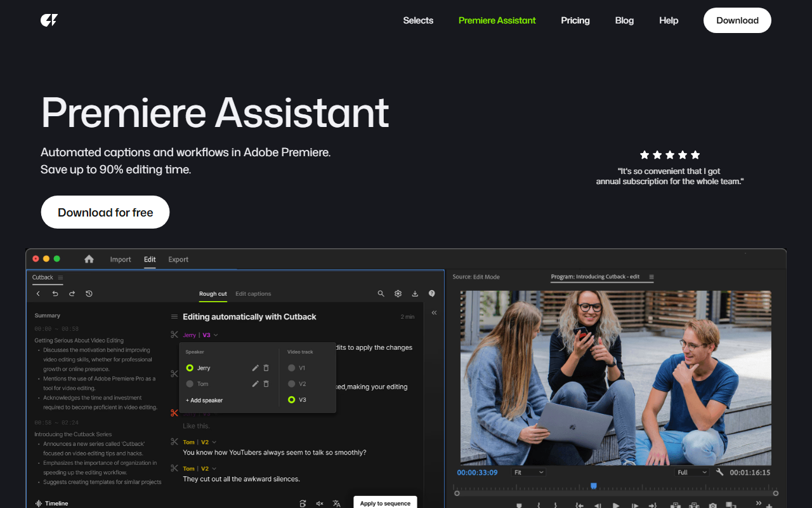Open Help in the site navigation
Viewport: 812px width, 508px height.
pos(669,20)
